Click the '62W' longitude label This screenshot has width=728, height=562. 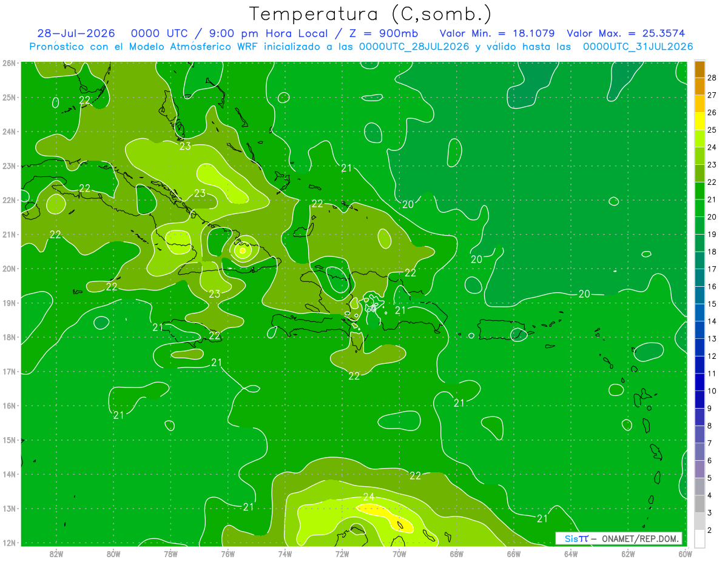(629, 554)
